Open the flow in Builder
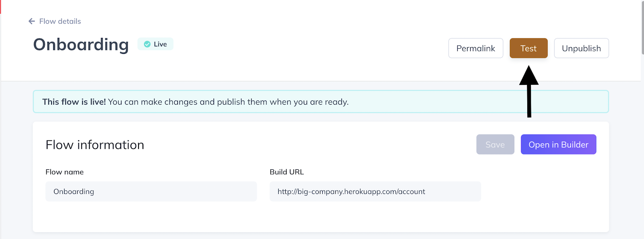Screen dimensions: 644x239 pos(558,144)
